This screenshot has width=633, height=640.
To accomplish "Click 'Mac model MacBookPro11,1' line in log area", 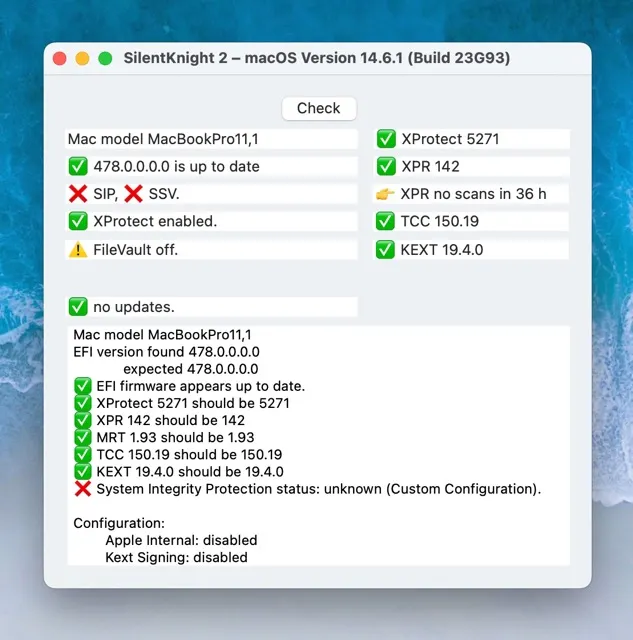I will (162, 335).
